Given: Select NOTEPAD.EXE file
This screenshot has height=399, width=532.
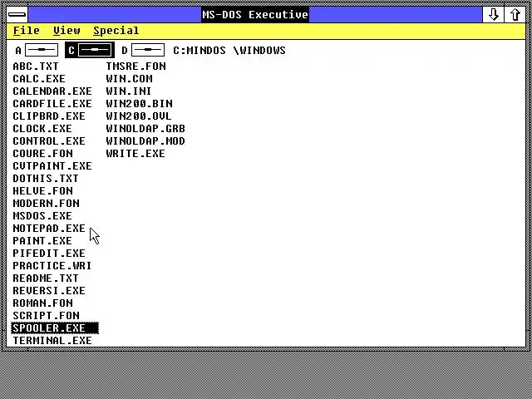Looking at the screenshot, I should [x=49, y=229].
